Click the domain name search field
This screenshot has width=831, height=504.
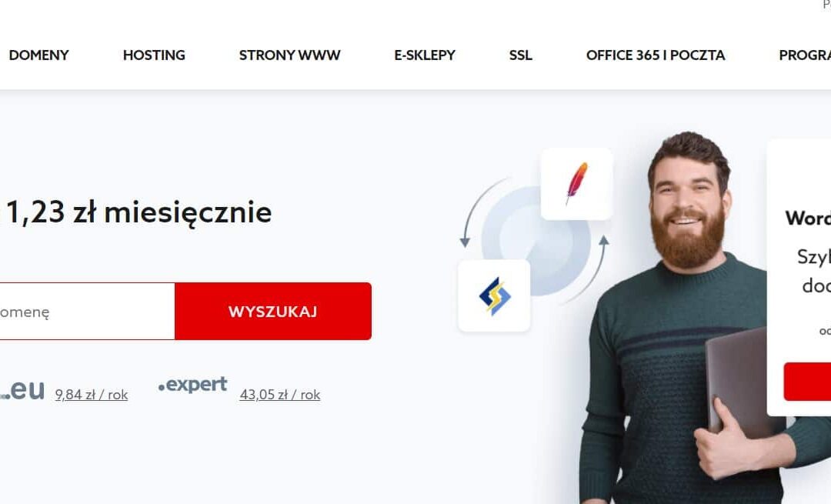click(x=87, y=311)
